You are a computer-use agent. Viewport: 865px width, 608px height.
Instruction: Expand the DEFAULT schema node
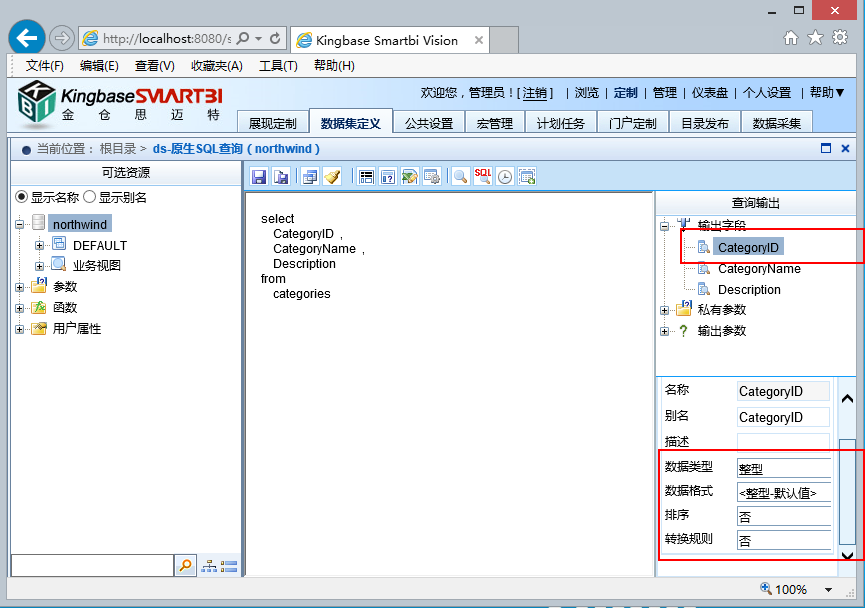(x=39, y=245)
